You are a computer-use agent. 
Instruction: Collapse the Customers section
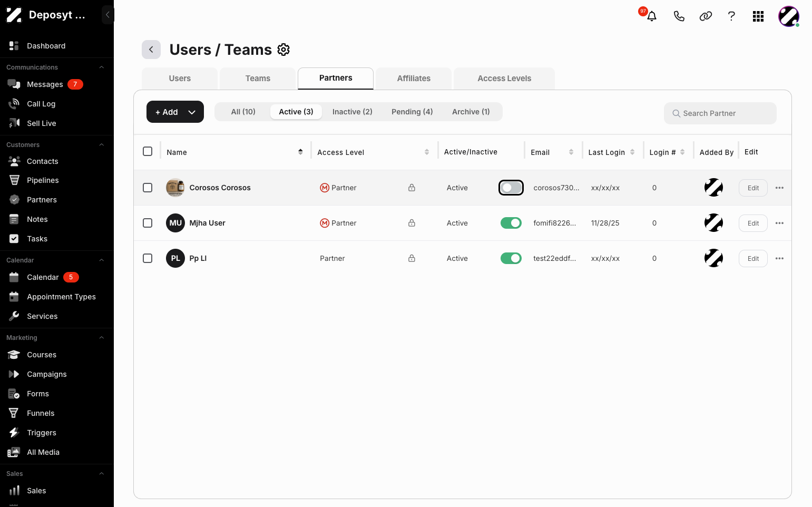coord(102,145)
